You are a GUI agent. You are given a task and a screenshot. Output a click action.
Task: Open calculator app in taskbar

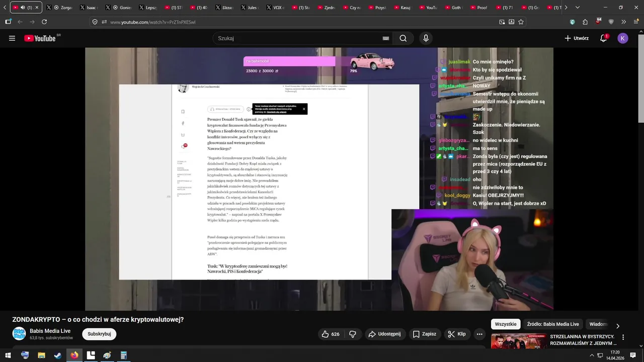click(123, 355)
